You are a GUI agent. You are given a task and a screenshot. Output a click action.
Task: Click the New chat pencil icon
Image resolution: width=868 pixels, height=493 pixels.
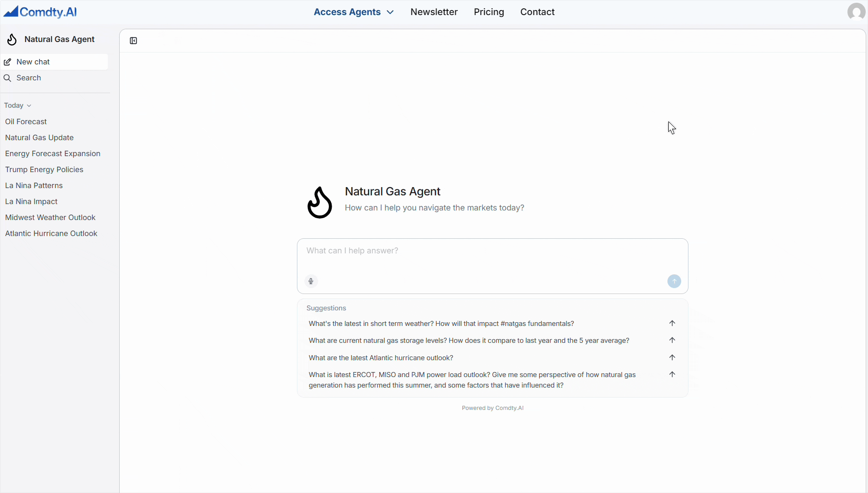pos(8,62)
